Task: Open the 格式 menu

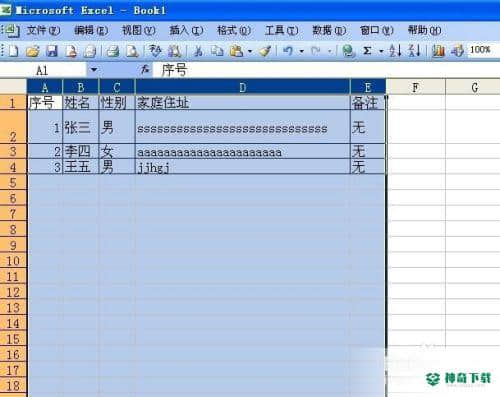Action: pyautogui.click(x=234, y=31)
